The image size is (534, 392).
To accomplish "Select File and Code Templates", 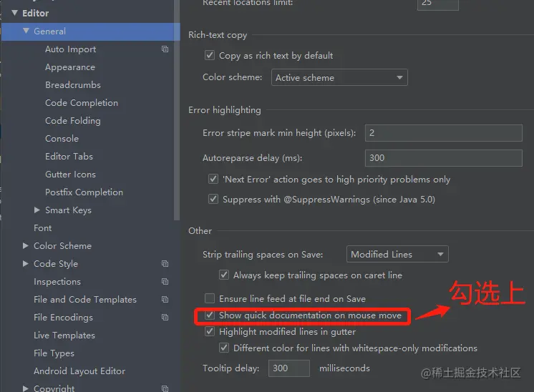I will coord(84,299).
